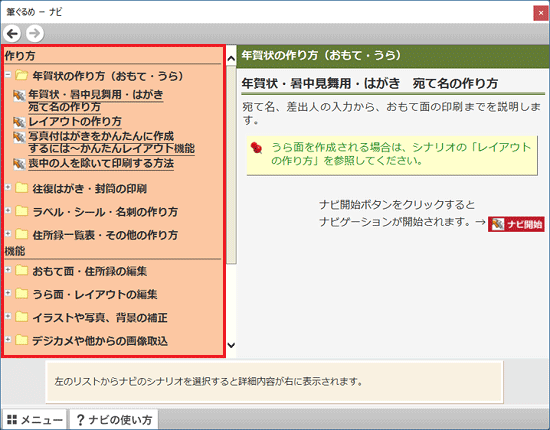Click the navi icon beside レイアウトの作り方
The width and height of the screenshot is (550, 430).
click(19, 122)
